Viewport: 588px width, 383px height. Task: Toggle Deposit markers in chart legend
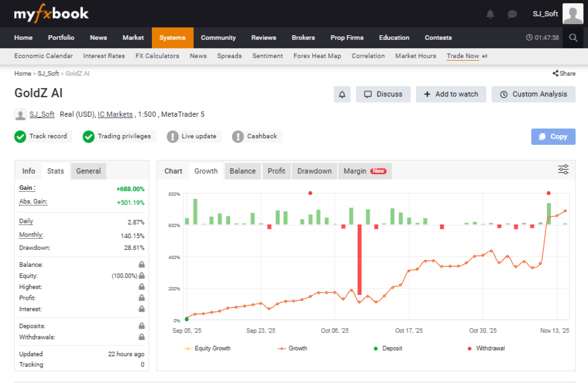[388, 348]
